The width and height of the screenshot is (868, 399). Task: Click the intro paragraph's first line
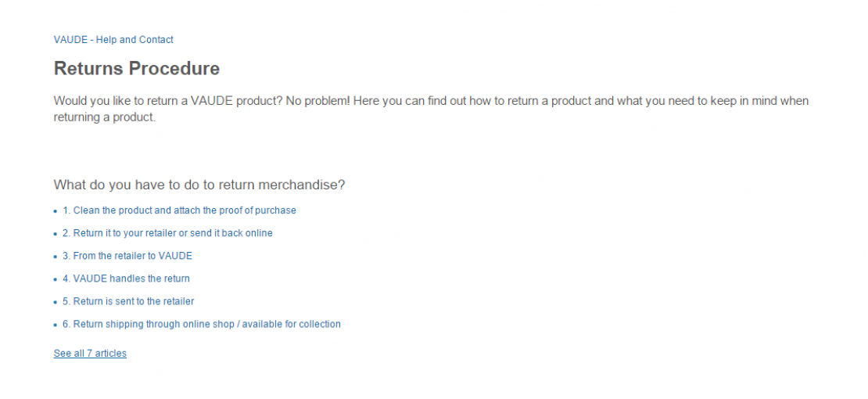[x=431, y=102]
